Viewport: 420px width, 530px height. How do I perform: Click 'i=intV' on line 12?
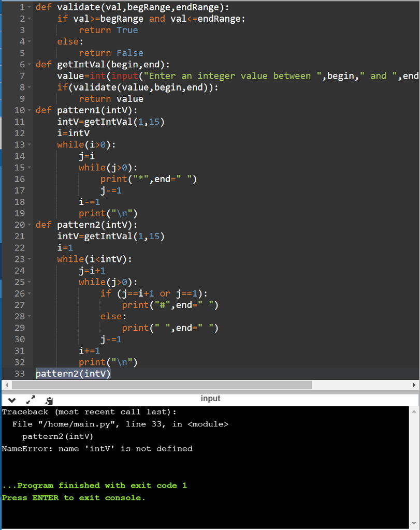[74, 133]
